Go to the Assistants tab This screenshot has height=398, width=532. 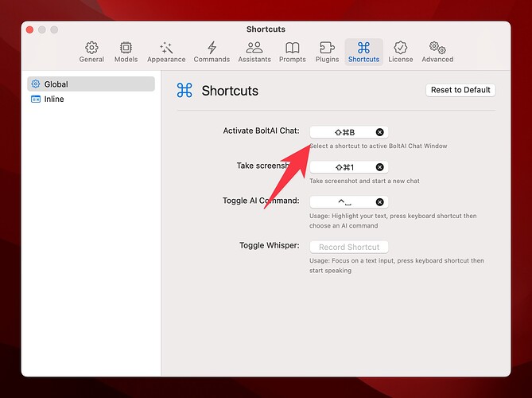[254, 52]
